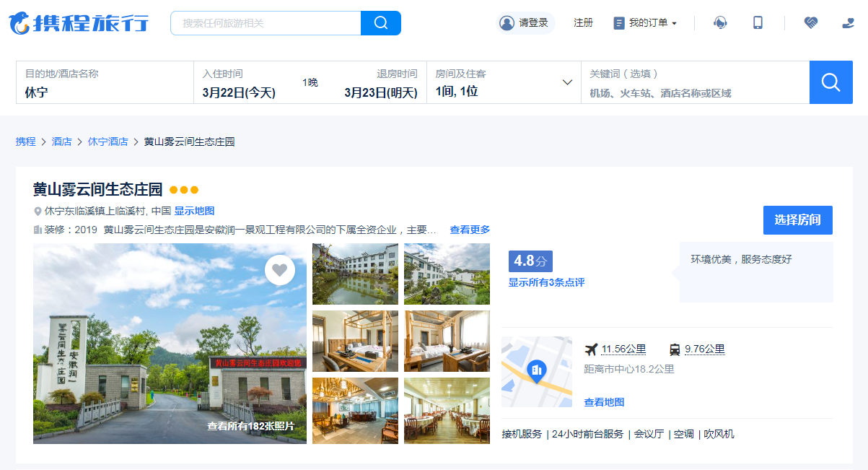Click the 会议厅 amenity text

point(649,434)
